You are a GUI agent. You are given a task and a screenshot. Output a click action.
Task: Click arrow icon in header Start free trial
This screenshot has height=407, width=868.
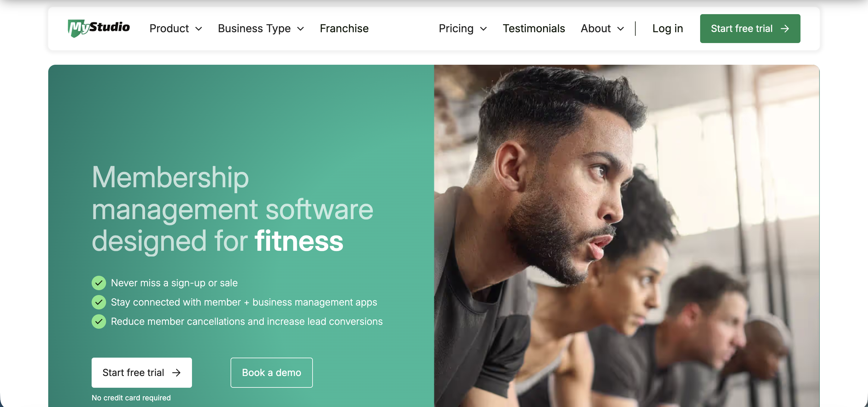pos(785,29)
